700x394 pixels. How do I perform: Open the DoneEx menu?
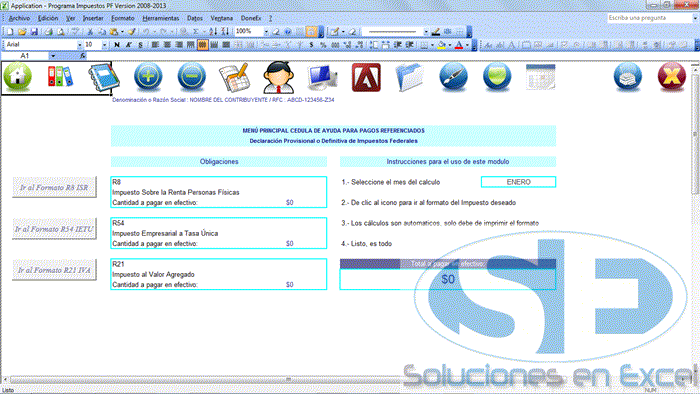pos(251,18)
